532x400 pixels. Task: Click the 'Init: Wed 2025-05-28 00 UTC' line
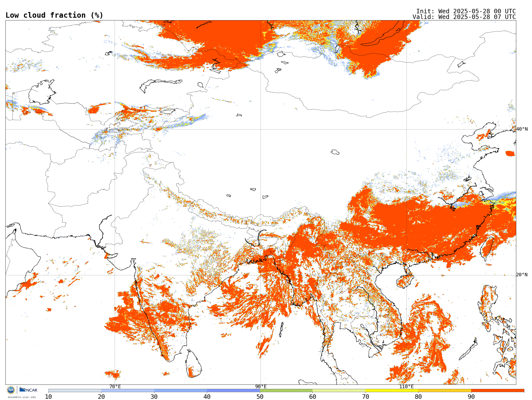[466, 11]
